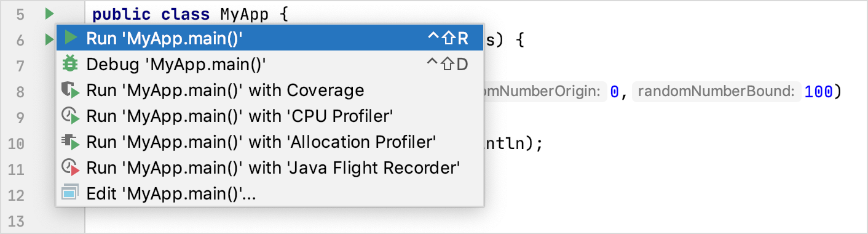Click the green play icon beside Run 'MyApp.main()'
868x234 pixels.
pos(71,39)
